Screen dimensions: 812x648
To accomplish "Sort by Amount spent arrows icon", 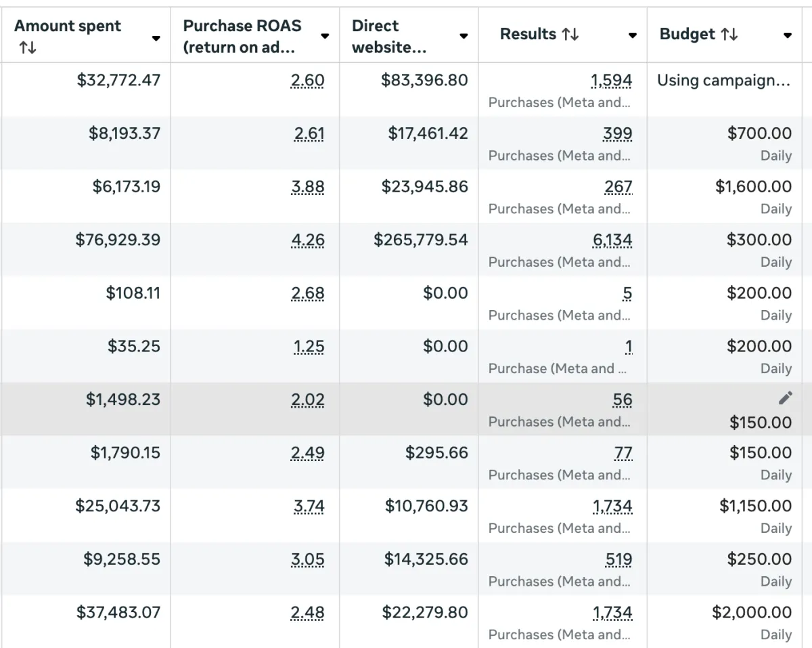I will pyautogui.click(x=28, y=47).
